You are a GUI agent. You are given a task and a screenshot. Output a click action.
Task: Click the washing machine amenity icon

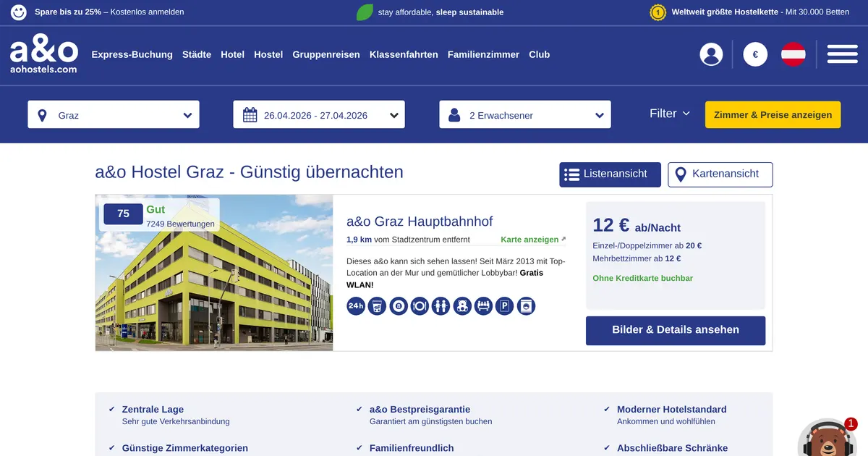526,306
